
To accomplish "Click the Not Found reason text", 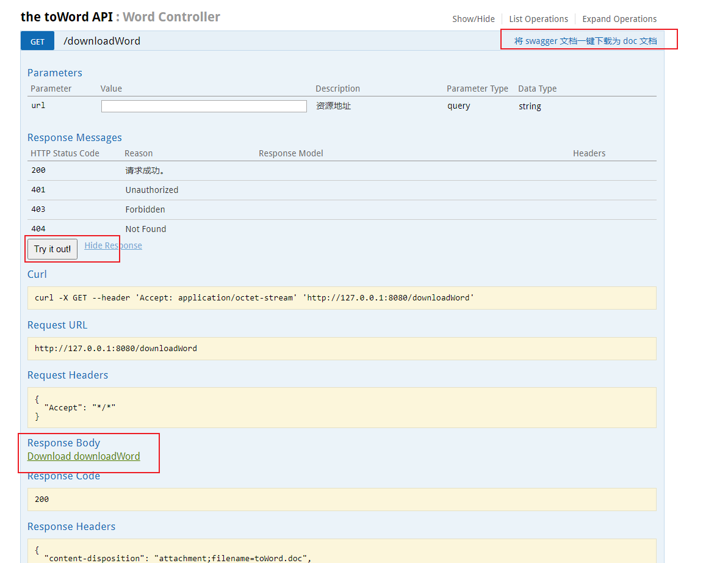I will [146, 229].
